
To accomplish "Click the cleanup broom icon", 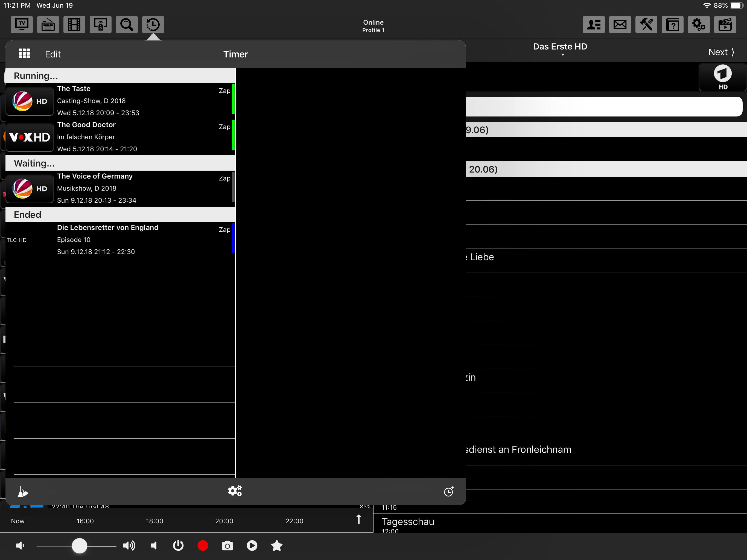I will 22,491.
